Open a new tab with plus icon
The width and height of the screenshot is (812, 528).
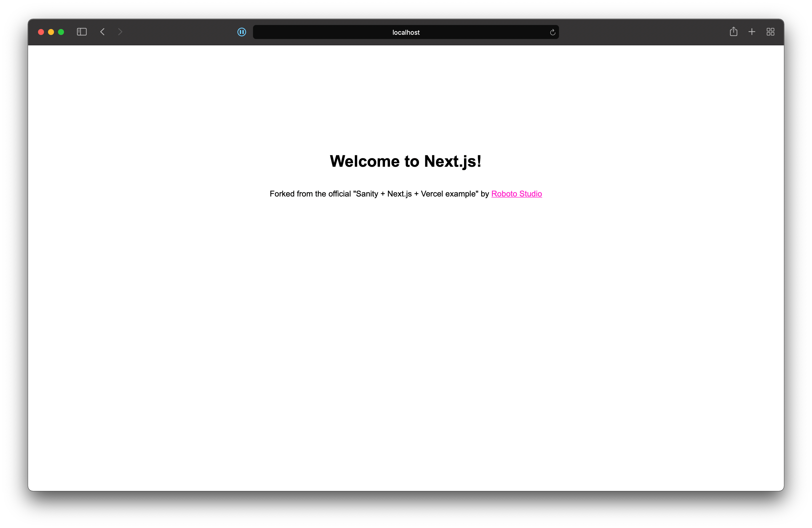tap(751, 32)
